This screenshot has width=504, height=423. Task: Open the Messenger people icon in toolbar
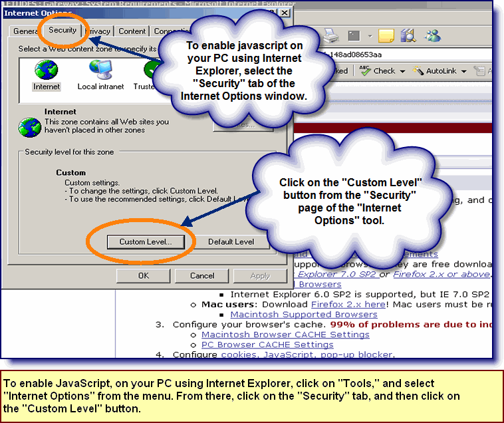pyautogui.click(x=433, y=36)
